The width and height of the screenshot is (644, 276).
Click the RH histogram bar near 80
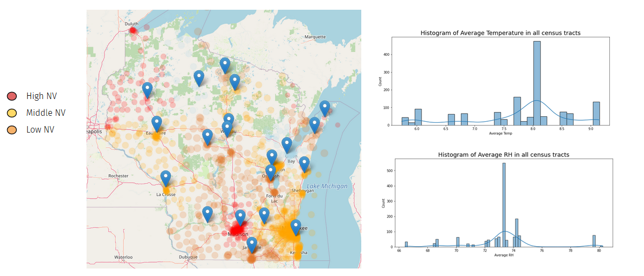click(x=594, y=241)
